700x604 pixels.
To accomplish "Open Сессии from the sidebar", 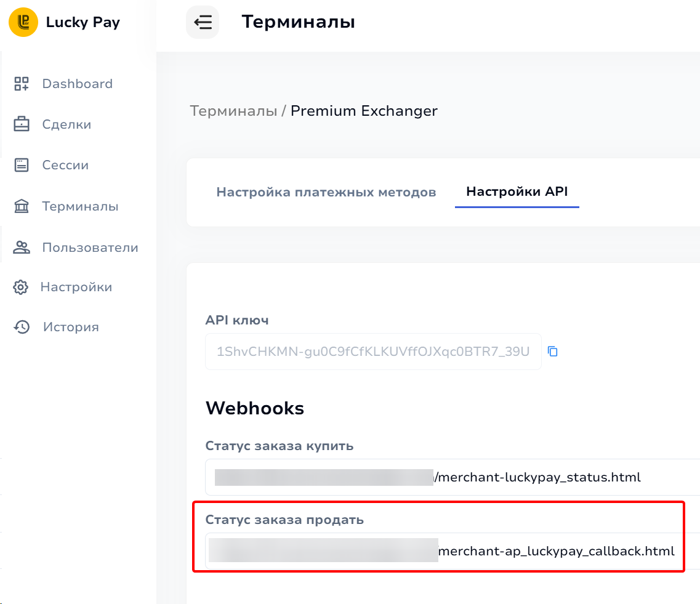I will tap(65, 165).
